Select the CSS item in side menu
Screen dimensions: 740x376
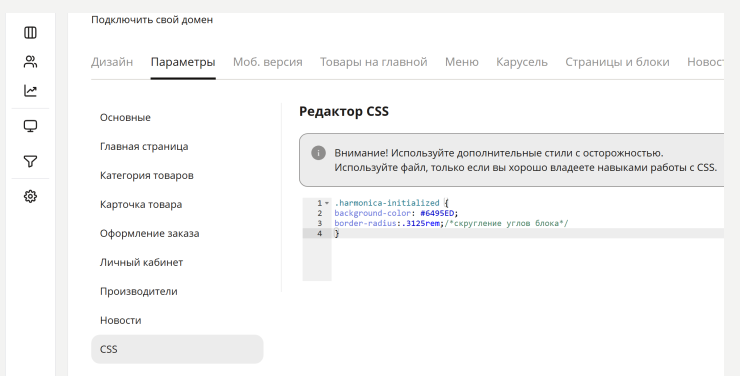[177, 349]
